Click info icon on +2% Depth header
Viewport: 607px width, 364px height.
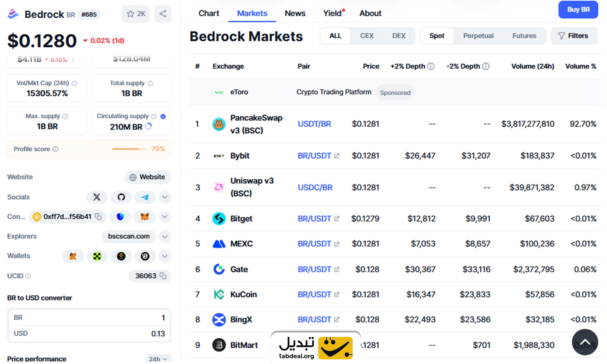pyautogui.click(x=431, y=66)
